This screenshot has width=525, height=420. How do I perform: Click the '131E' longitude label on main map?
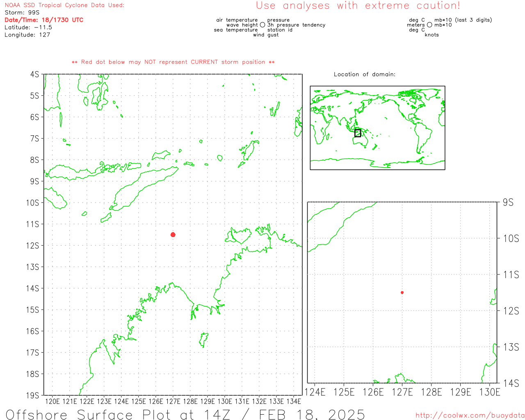242,401
